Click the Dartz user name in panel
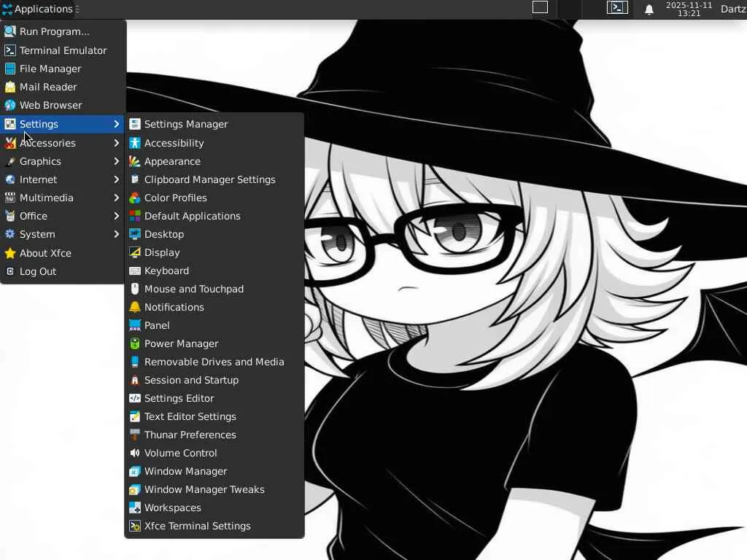 pos(734,9)
